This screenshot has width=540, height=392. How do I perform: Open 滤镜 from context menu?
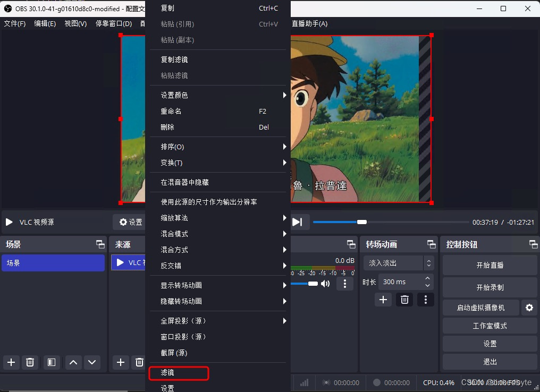click(218, 372)
